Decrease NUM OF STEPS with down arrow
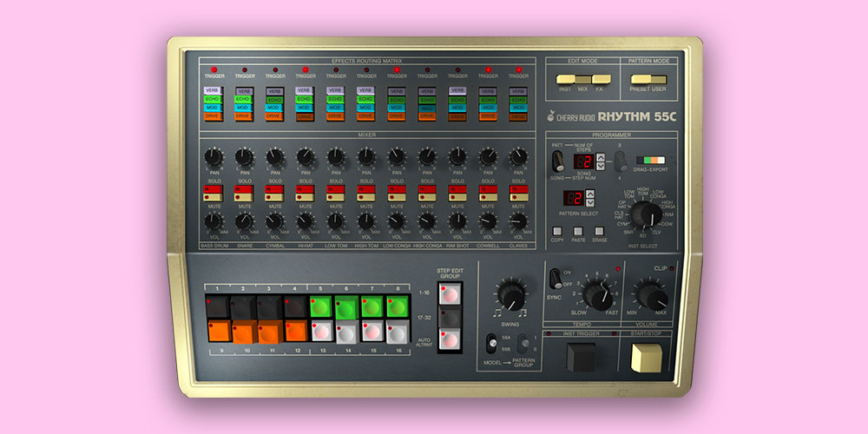Viewport: 868px width, 434px height. (x=601, y=166)
